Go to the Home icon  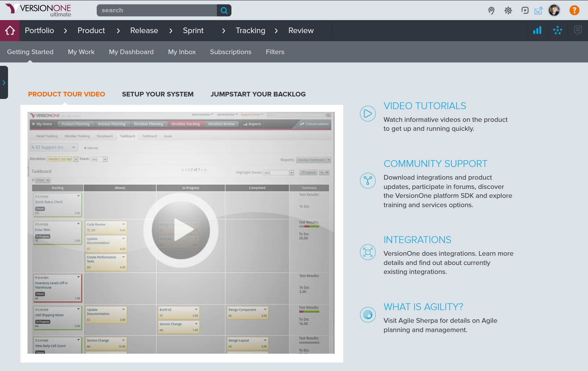click(x=10, y=31)
